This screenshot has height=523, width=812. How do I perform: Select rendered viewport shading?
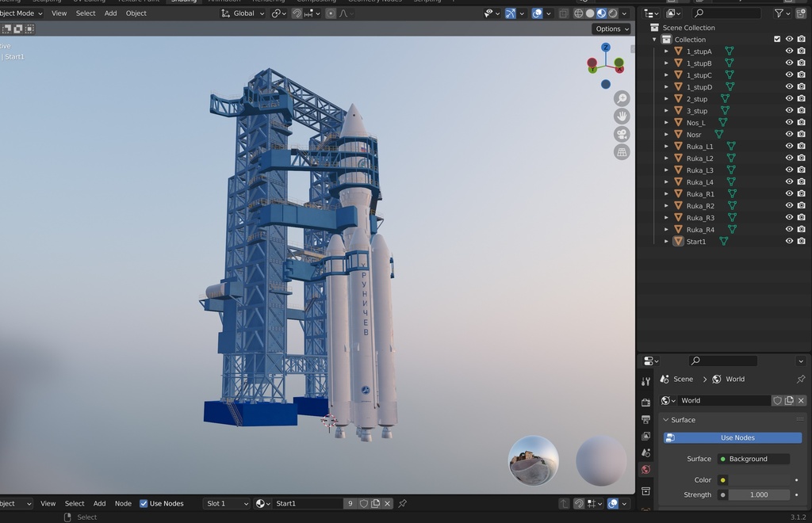point(613,13)
